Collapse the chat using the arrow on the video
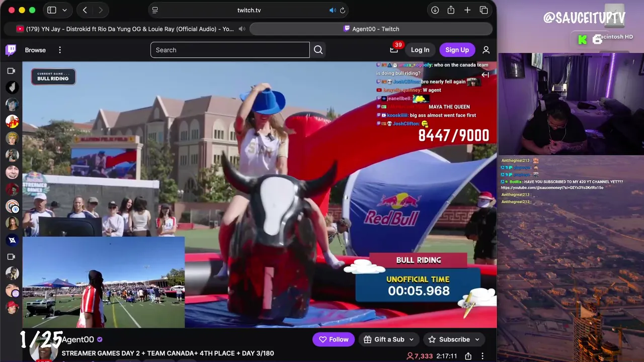Viewport: 644px width, 362px height. 485,75
